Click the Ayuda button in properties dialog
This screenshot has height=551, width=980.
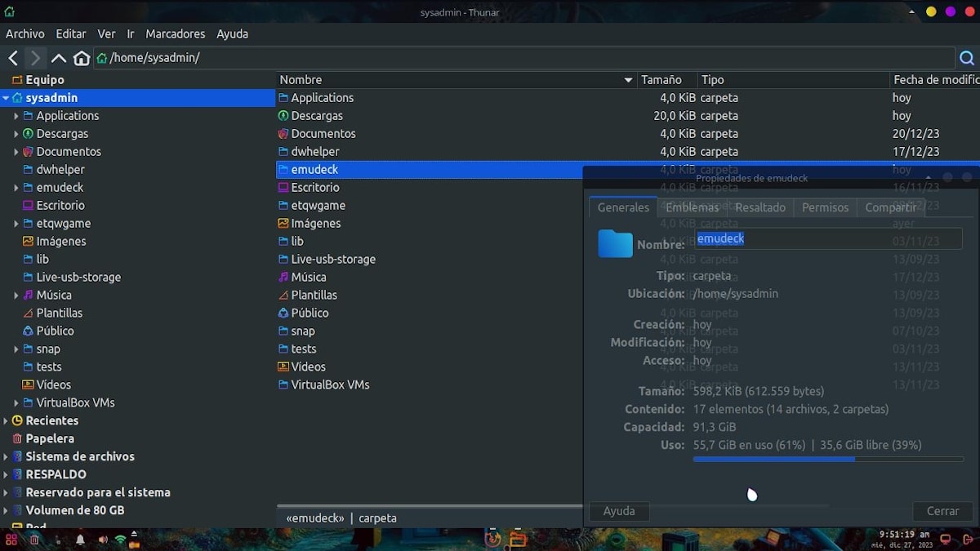(619, 511)
